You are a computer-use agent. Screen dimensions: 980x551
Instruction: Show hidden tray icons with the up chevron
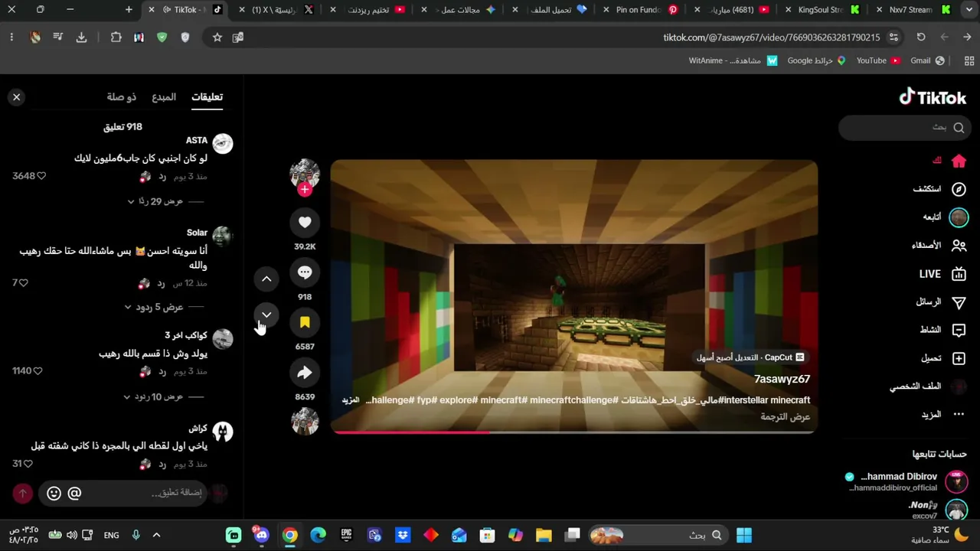coord(156,535)
